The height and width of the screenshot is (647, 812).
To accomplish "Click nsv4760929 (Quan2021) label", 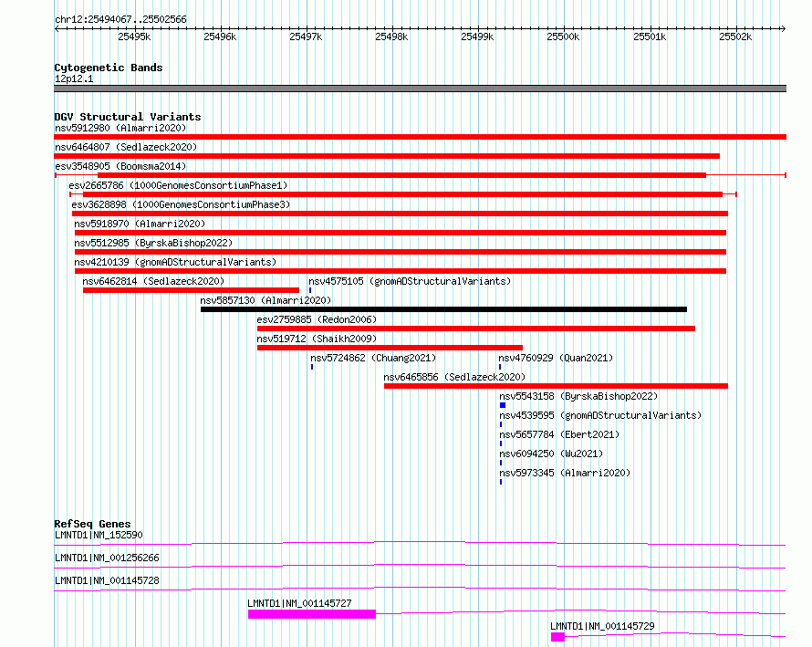I will pyautogui.click(x=556, y=358).
